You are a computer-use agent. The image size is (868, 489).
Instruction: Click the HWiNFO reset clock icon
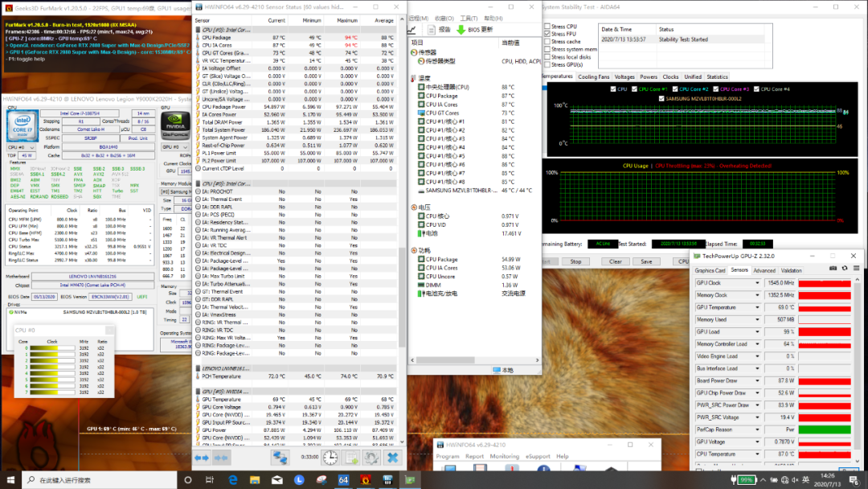click(x=330, y=458)
